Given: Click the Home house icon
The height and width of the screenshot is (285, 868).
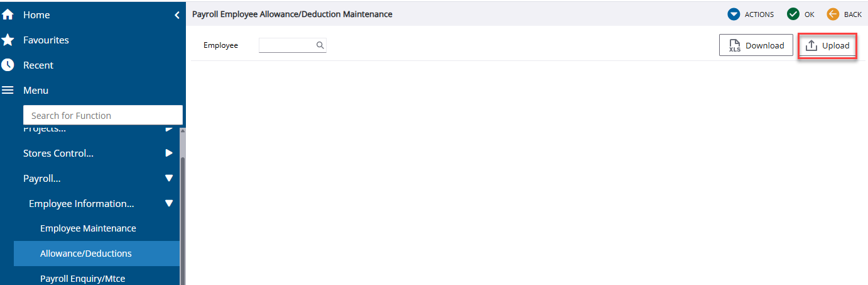Looking at the screenshot, I should (8, 14).
